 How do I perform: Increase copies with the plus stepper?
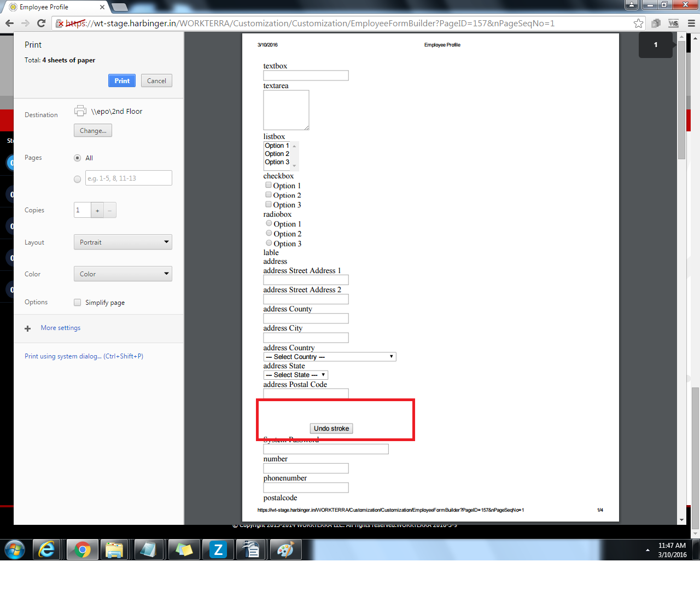(97, 211)
